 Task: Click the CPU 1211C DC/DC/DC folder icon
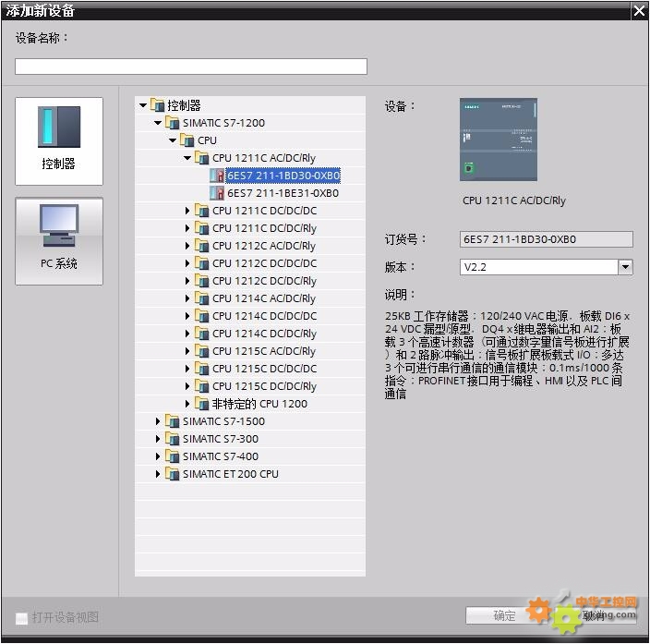[202, 211]
